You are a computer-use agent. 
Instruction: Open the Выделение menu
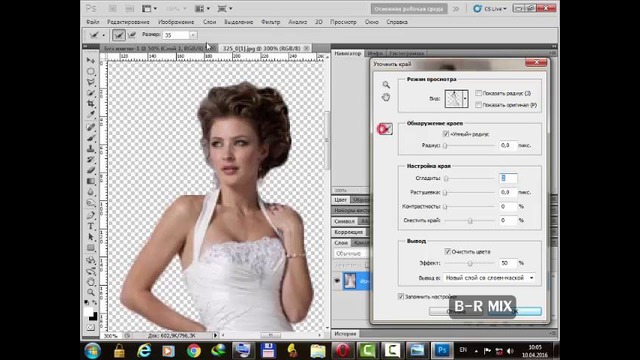tap(239, 22)
